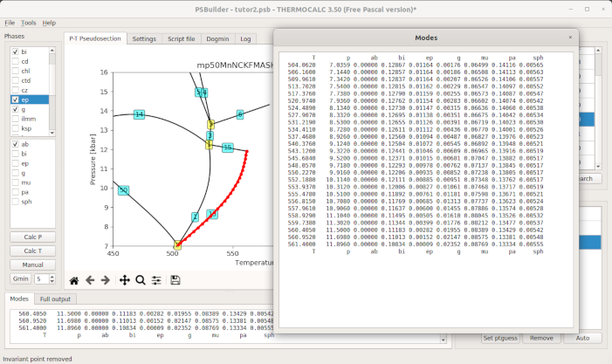This screenshot has width=612, height=364.
Task: Click the Manual button
Action: [33, 264]
